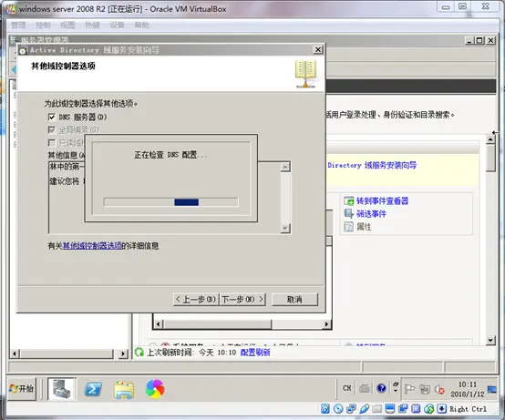Click the DNS check progress bar
505x420 pixels.
[x=171, y=202]
